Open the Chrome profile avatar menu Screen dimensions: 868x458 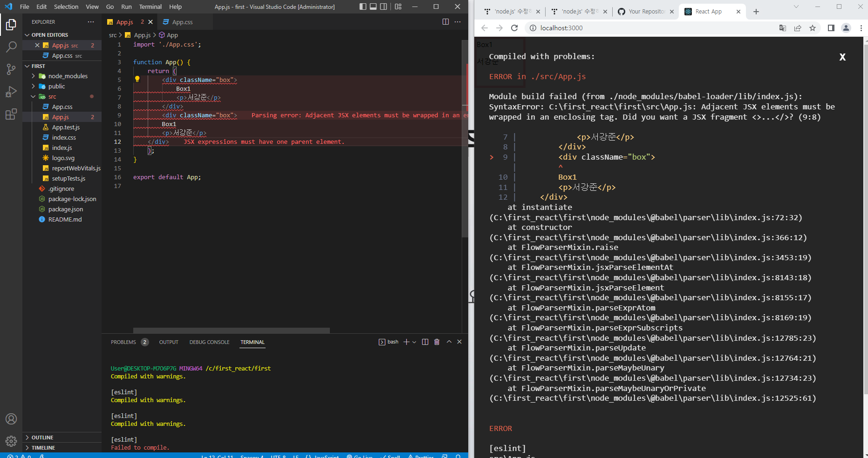pyautogui.click(x=846, y=28)
